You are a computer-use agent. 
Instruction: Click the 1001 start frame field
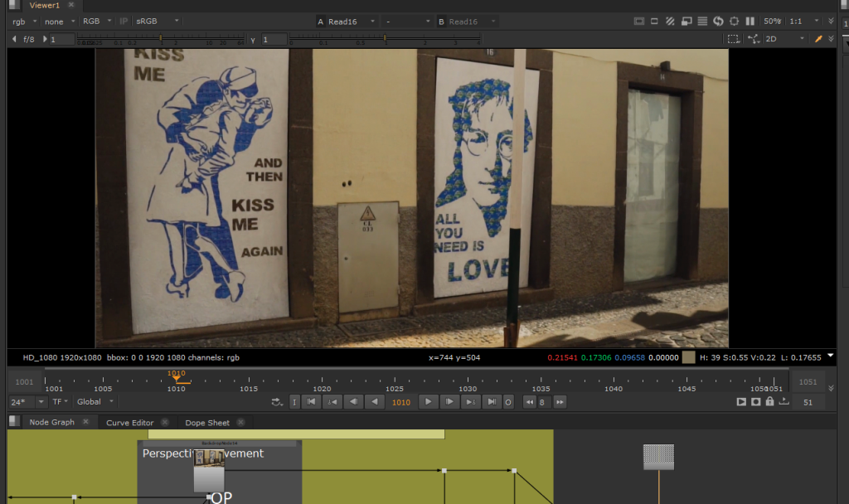[x=24, y=381]
